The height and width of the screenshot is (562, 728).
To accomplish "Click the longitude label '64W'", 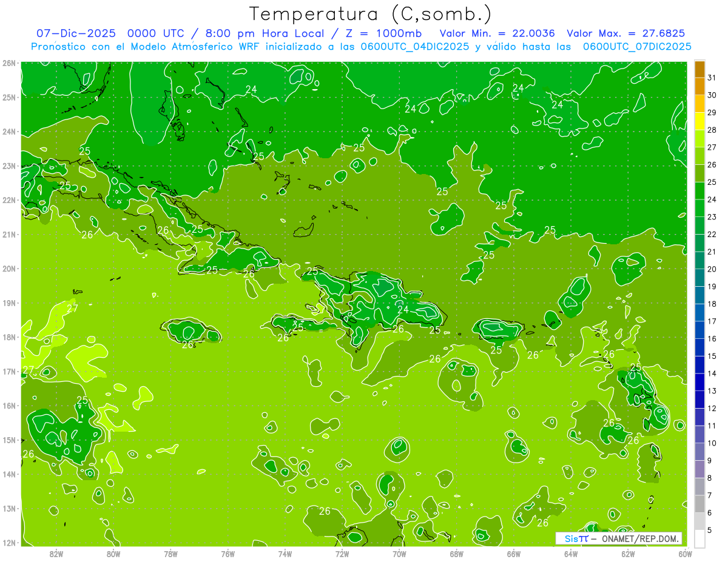I will [x=571, y=554].
